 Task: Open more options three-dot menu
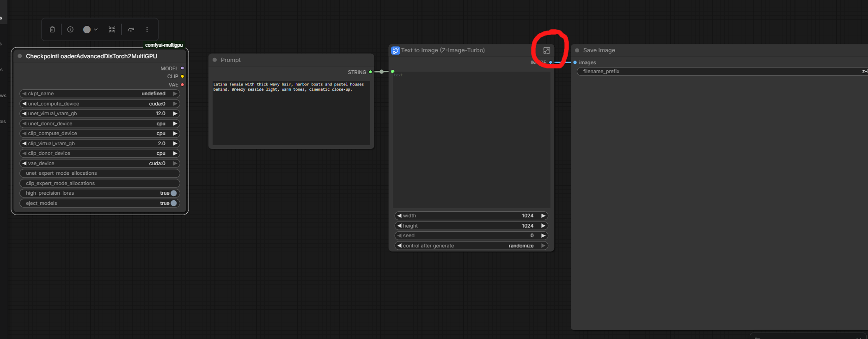pyautogui.click(x=147, y=30)
